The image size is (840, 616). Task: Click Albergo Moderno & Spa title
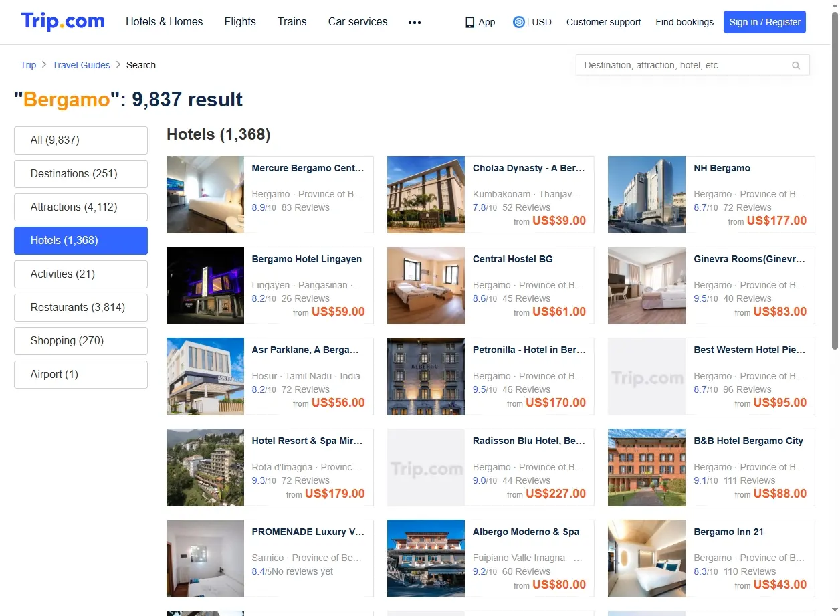click(x=526, y=532)
